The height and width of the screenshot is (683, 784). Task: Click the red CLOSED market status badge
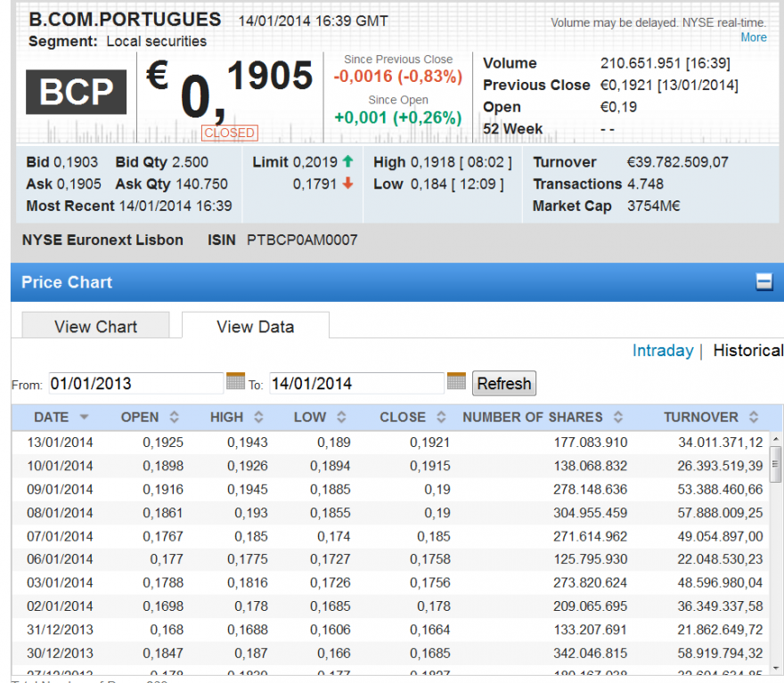230,133
